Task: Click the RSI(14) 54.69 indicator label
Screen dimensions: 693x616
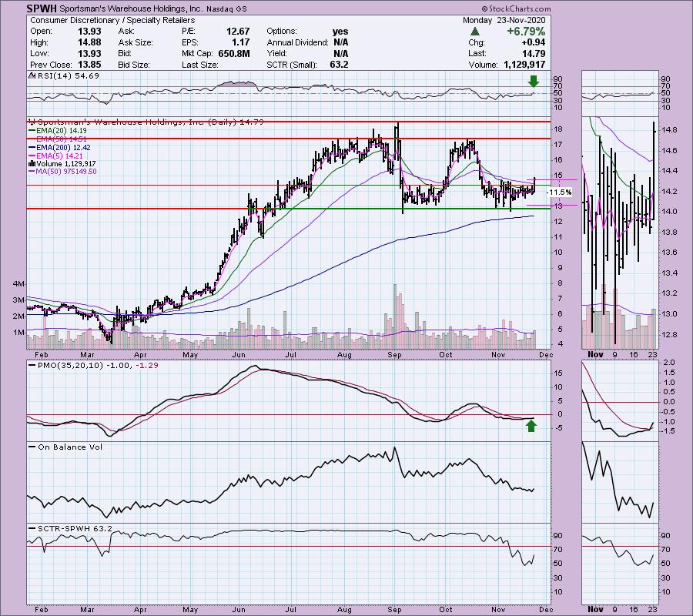Action: 68,76
